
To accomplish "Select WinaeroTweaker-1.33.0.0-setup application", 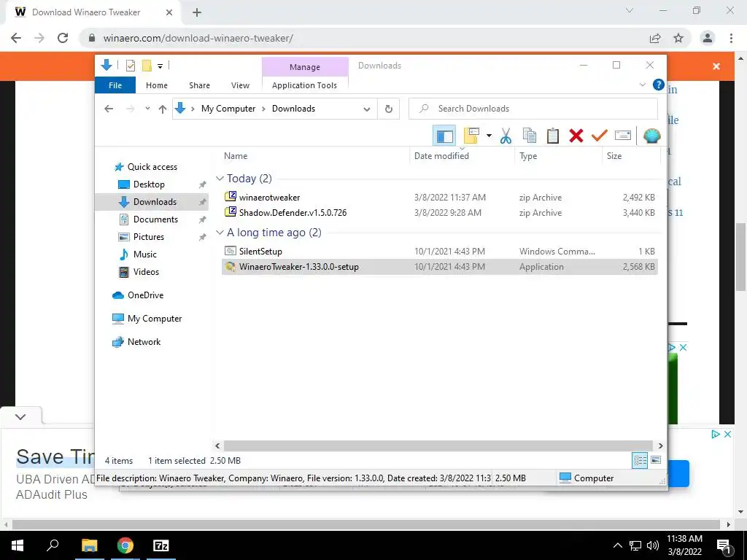I will tap(439, 267).
